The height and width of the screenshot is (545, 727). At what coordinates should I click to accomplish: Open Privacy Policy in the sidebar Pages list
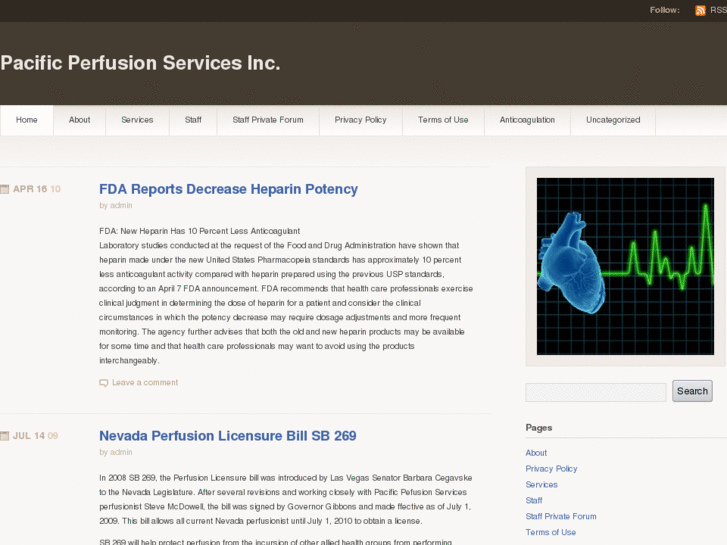551,468
